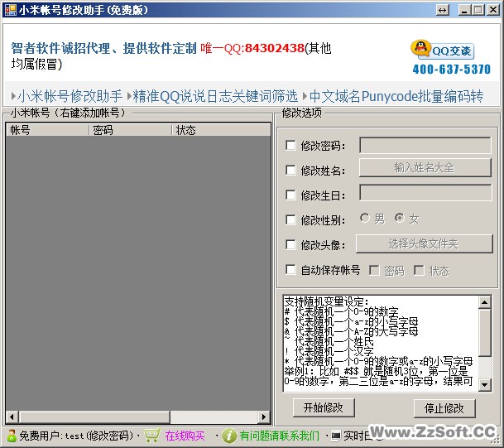Enable the 修改头像 checkbox

click(x=290, y=245)
